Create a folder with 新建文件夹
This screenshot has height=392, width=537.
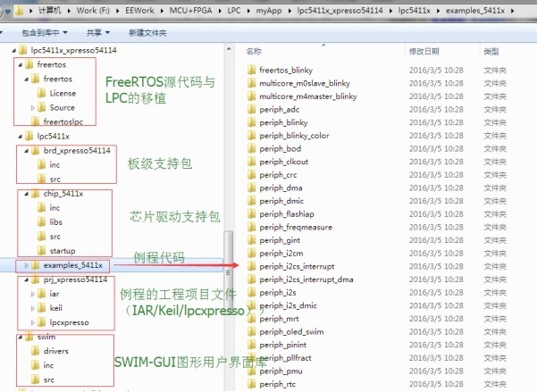[147, 32]
